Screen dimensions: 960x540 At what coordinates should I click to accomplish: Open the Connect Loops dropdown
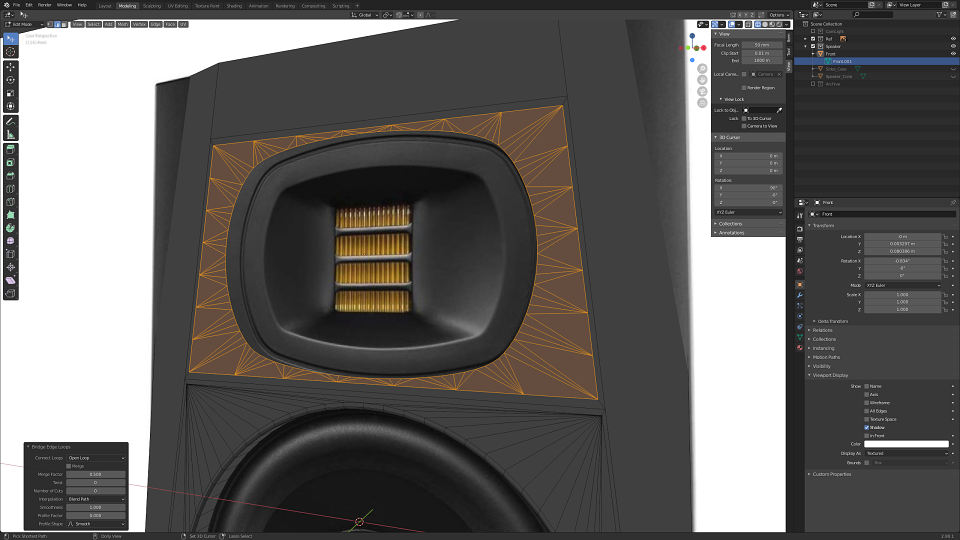click(96, 458)
